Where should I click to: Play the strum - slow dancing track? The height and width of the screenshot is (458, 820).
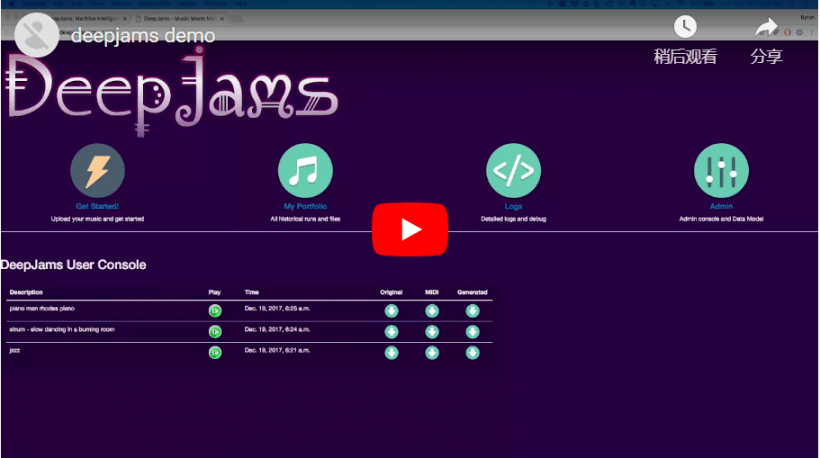pyautogui.click(x=215, y=331)
